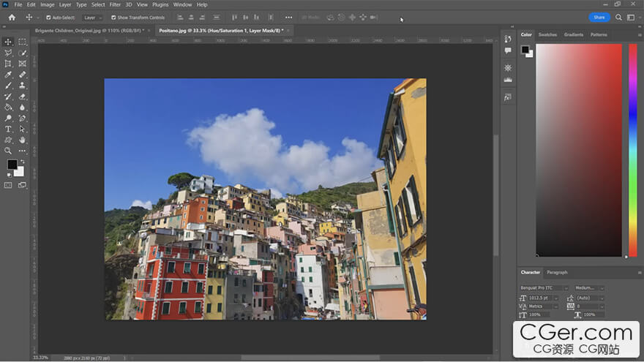Open the File menu
This screenshot has height=362, width=644.
pyautogui.click(x=18, y=4)
